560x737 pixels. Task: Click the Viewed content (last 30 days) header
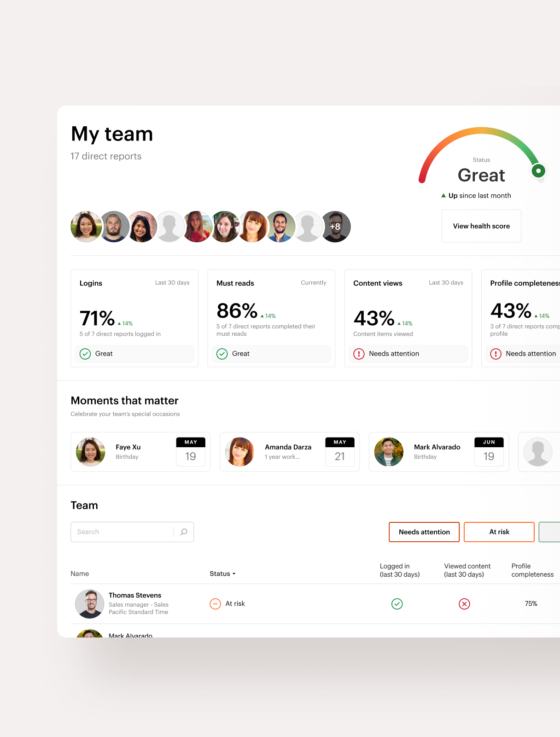pyautogui.click(x=467, y=570)
